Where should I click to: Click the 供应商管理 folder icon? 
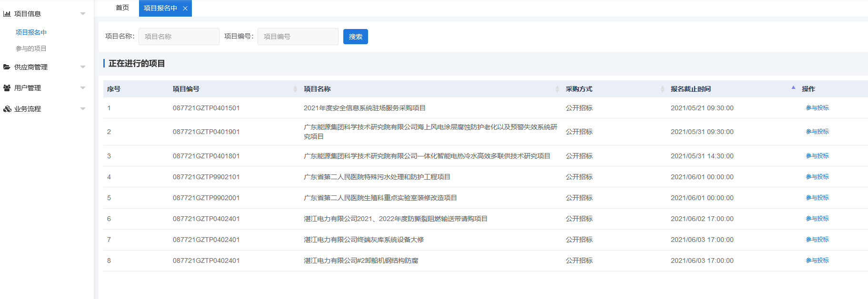pos(7,67)
